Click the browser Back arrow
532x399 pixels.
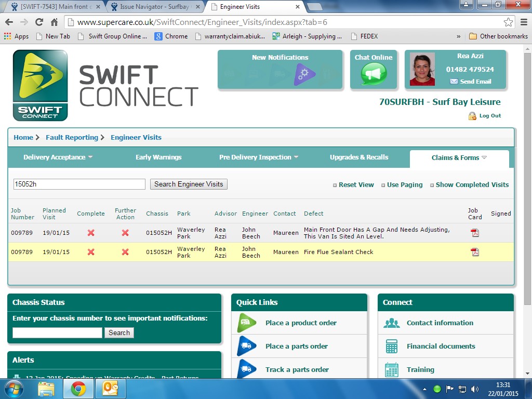9,22
